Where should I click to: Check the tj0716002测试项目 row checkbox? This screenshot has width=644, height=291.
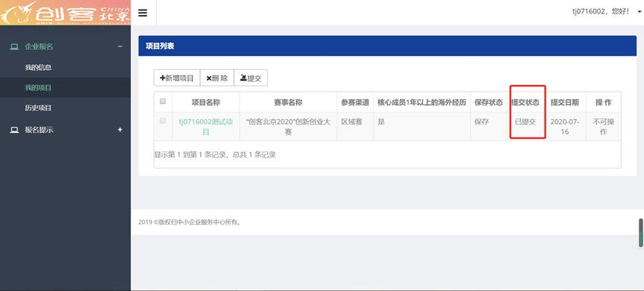coord(162,121)
